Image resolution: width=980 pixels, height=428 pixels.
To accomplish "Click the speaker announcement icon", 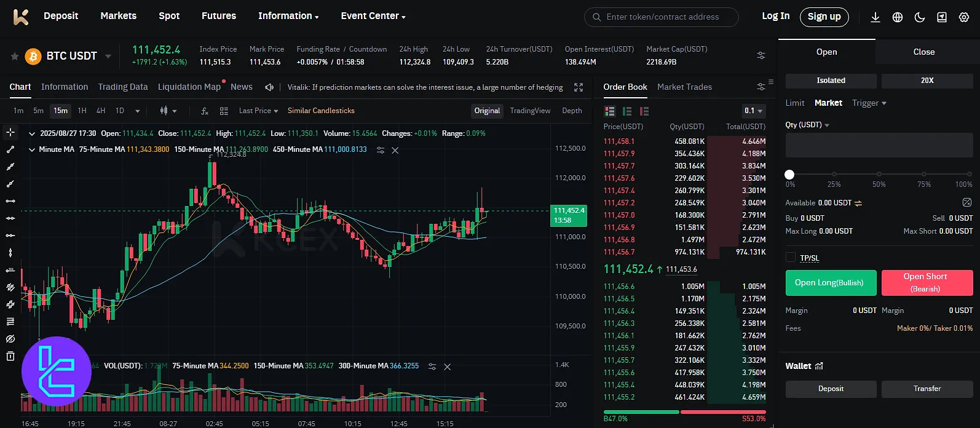I will 269,87.
